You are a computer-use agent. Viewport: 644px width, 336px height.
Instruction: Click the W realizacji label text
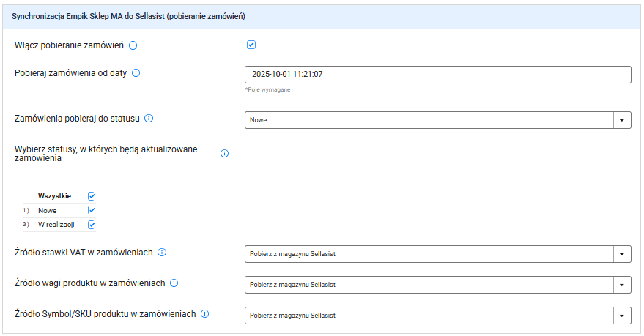tap(56, 225)
